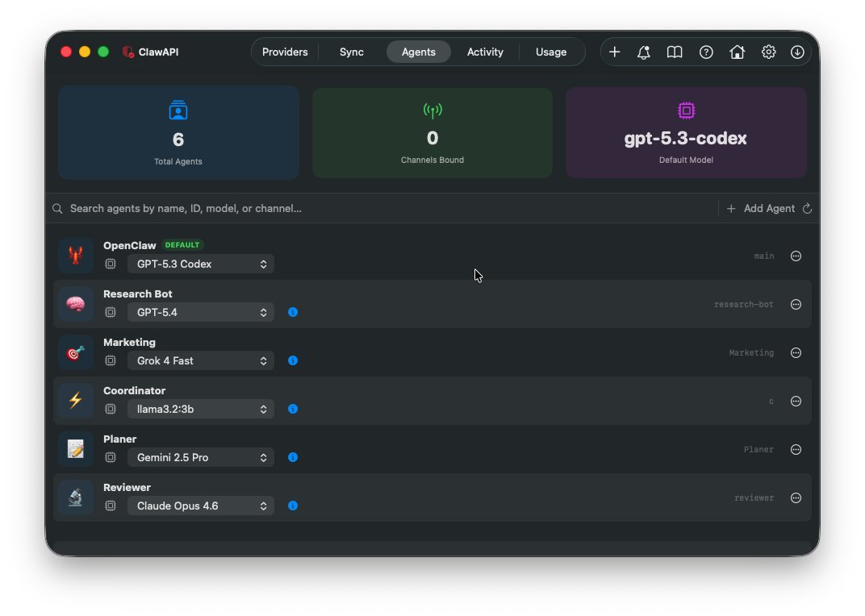The image size is (865, 616).
Task: Click the DEFAULT badge beside OpenClaw
Action: pos(182,245)
